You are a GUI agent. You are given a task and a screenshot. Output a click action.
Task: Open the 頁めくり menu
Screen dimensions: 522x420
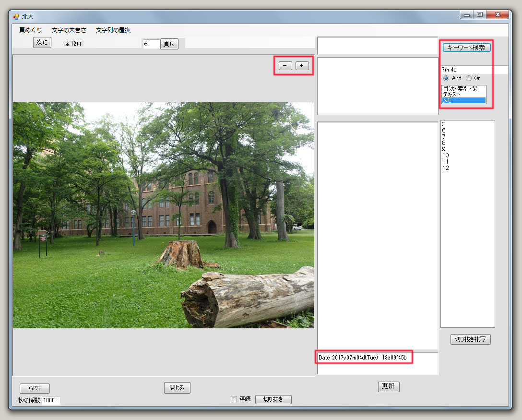pyautogui.click(x=31, y=30)
